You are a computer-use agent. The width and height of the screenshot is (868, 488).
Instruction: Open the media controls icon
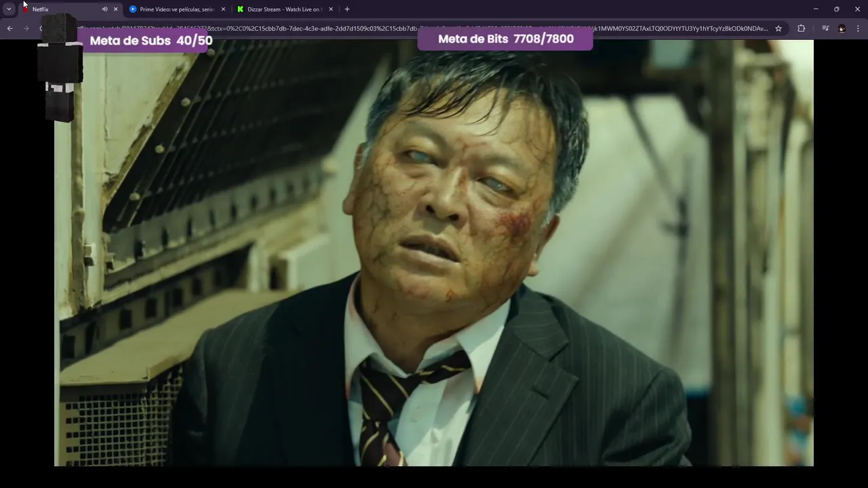[x=825, y=28]
